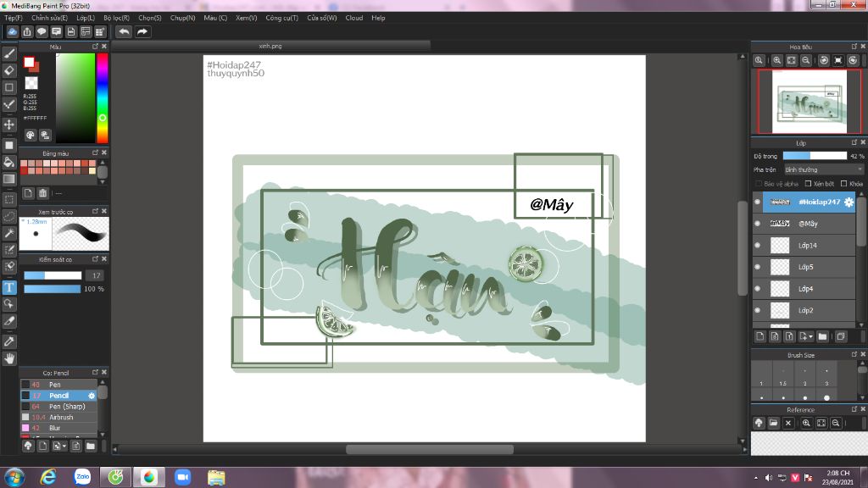868x488 pixels.
Task: Click the brush size value field 17
Action: (96, 275)
